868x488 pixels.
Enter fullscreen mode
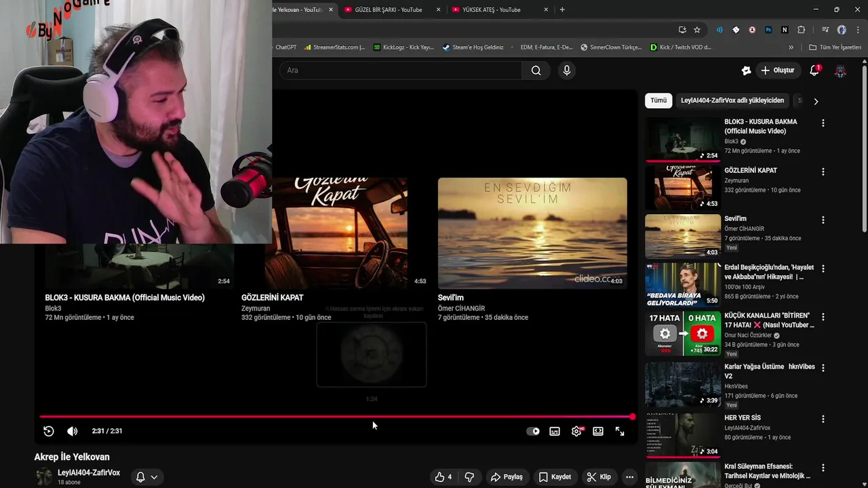coord(620,431)
